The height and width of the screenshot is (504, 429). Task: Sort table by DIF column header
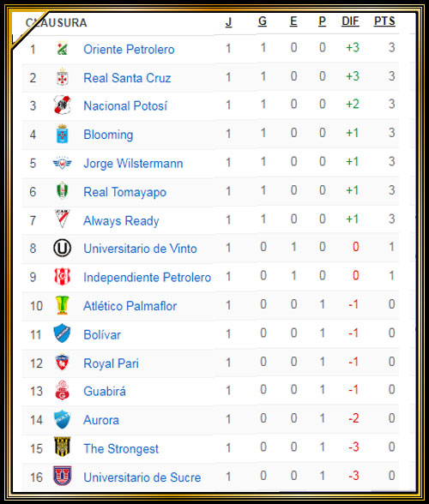tap(350, 21)
